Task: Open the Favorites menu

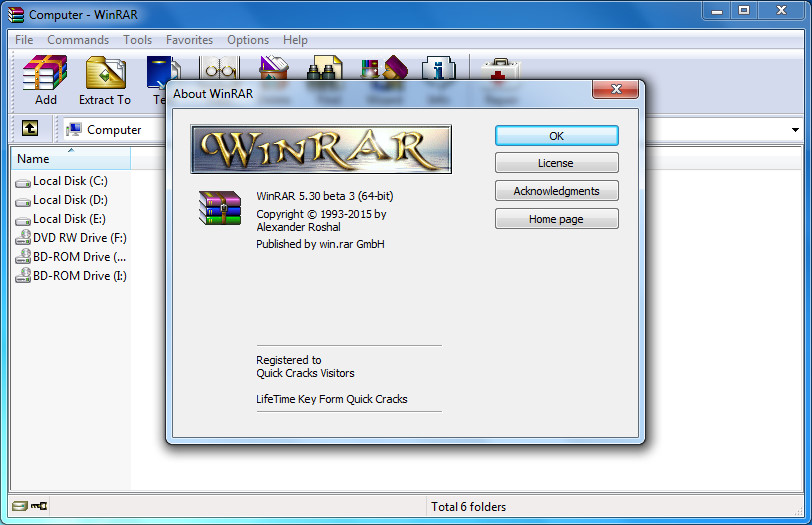Action: coord(190,40)
